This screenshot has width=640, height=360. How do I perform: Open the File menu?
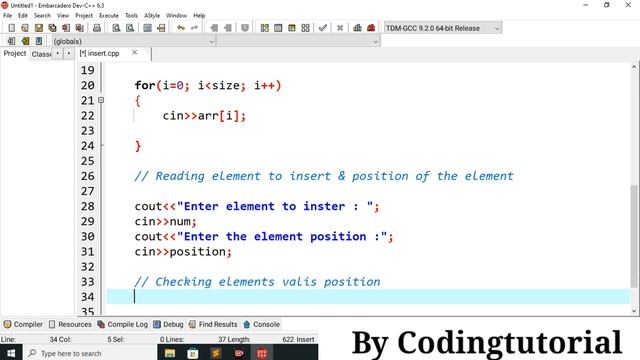(x=7, y=16)
